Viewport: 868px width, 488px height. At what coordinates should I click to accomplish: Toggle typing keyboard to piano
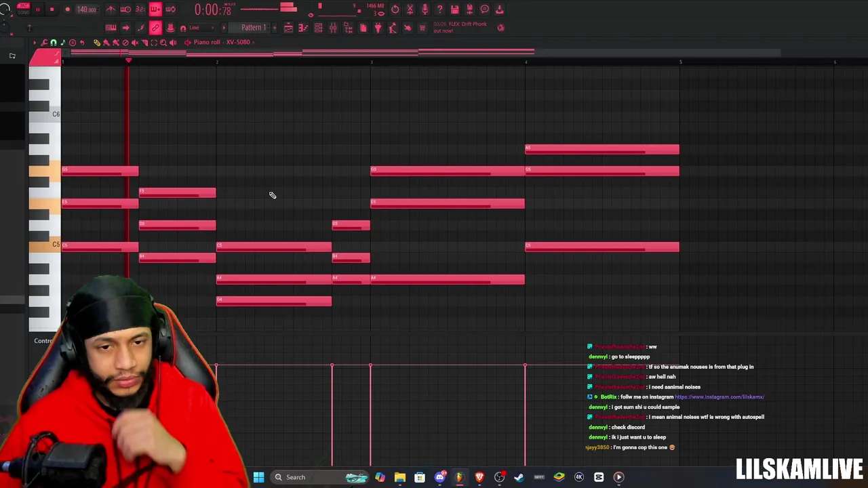click(x=111, y=28)
